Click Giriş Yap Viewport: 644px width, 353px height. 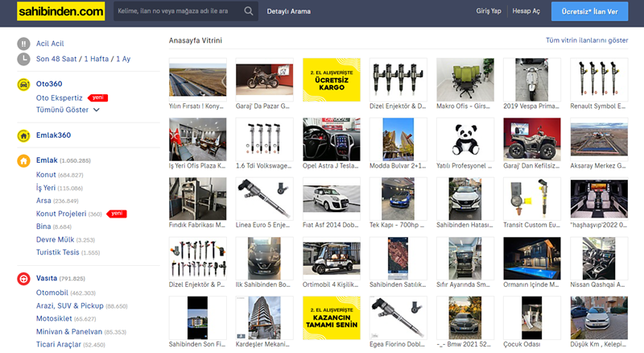click(489, 11)
